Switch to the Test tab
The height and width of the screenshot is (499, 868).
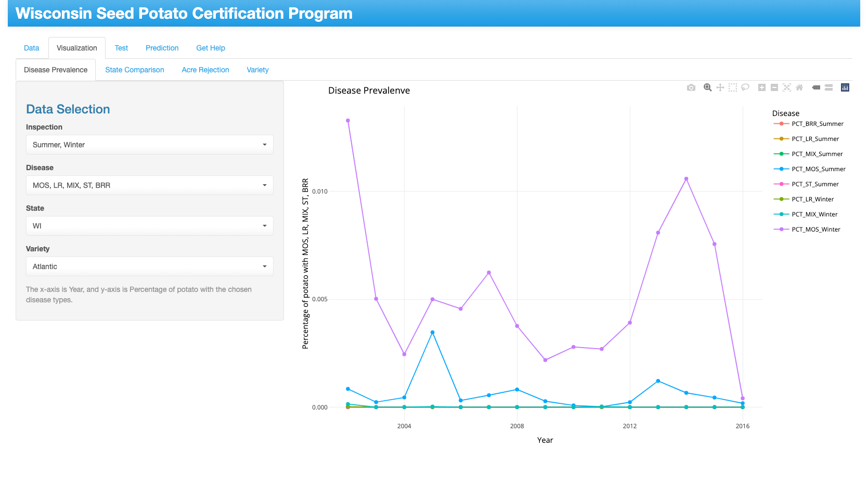tap(121, 48)
